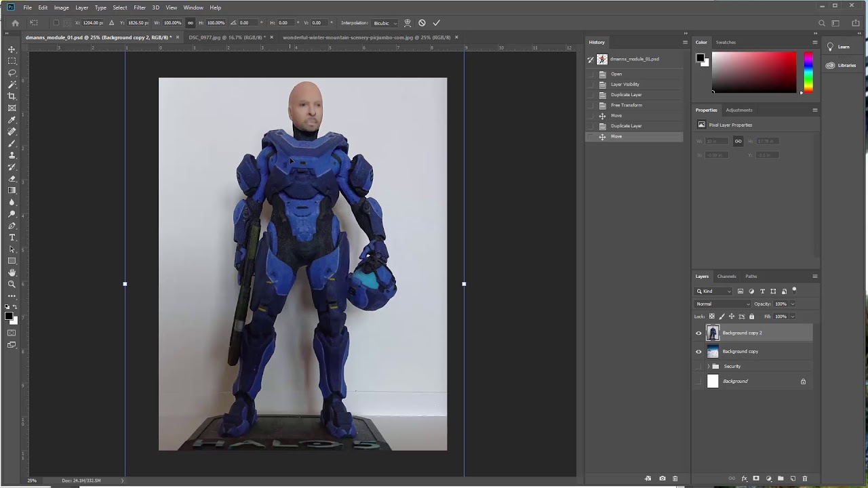Pick a color in the red color field

pos(754,72)
